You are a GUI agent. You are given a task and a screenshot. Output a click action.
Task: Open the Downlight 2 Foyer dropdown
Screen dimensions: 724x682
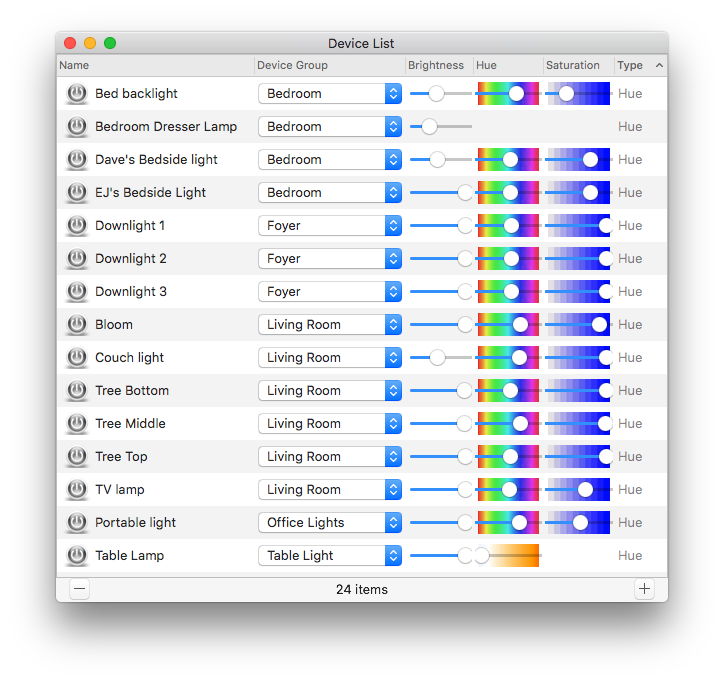tap(330, 259)
